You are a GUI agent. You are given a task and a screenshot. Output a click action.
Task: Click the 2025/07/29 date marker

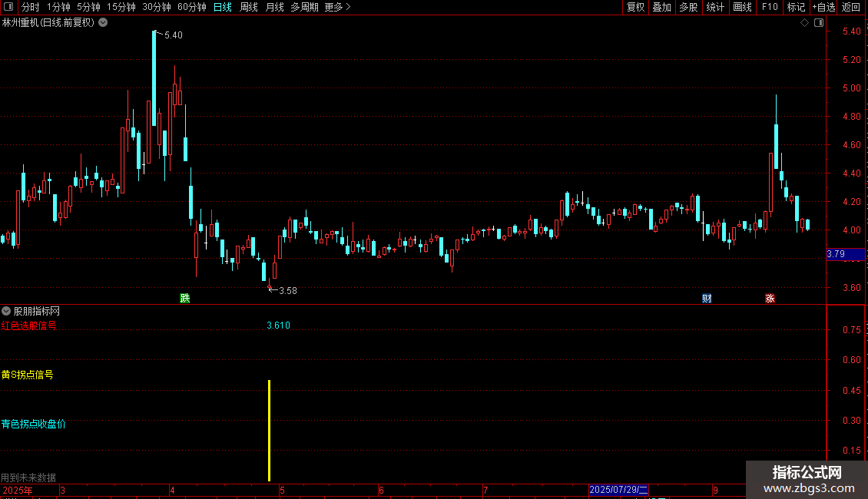tap(618, 490)
